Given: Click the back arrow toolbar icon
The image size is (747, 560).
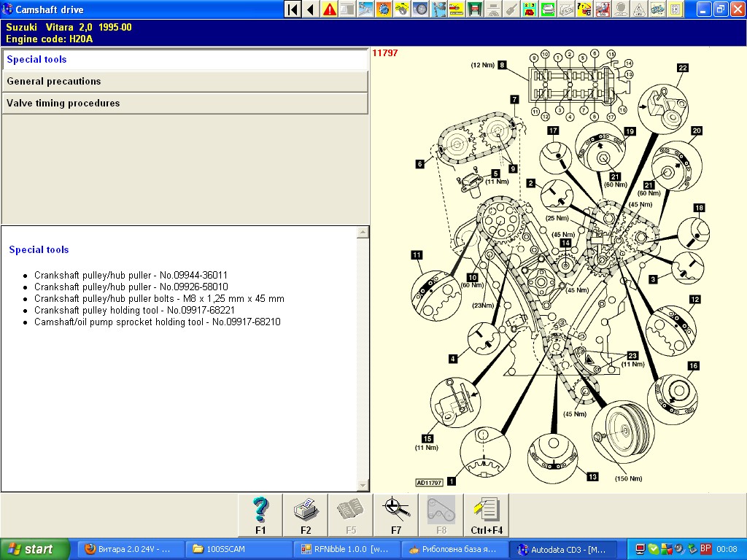Looking at the screenshot, I should point(311,9).
